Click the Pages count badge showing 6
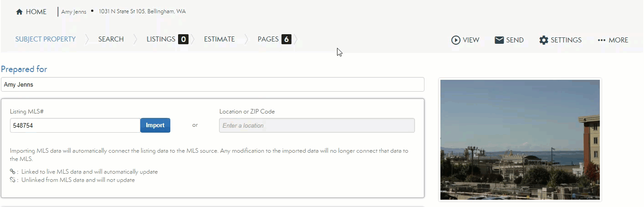 tap(286, 39)
